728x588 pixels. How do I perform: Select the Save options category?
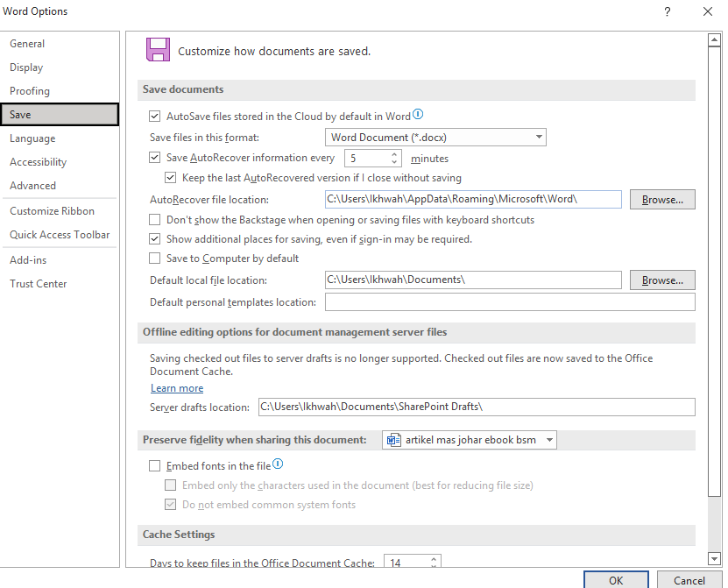coord(60,114)
